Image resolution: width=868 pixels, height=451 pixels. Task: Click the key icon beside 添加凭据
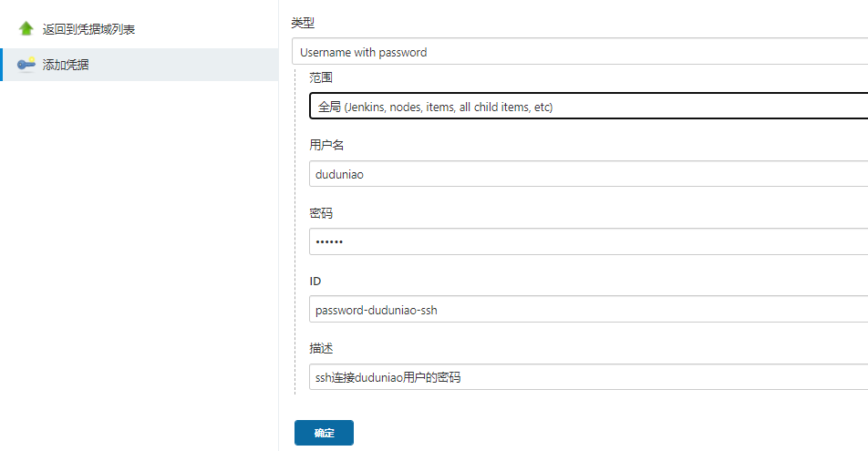coord(26,65)
